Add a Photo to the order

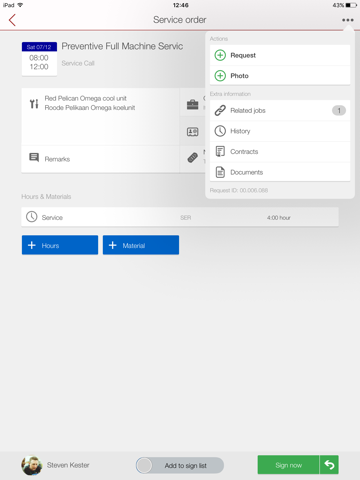tap(280, 76)
